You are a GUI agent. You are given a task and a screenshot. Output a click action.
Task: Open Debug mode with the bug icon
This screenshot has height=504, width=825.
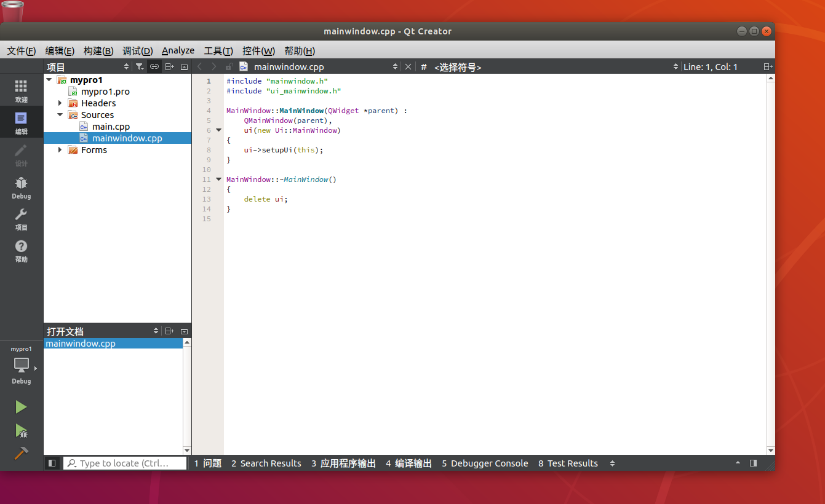click(x=22, y=187)
